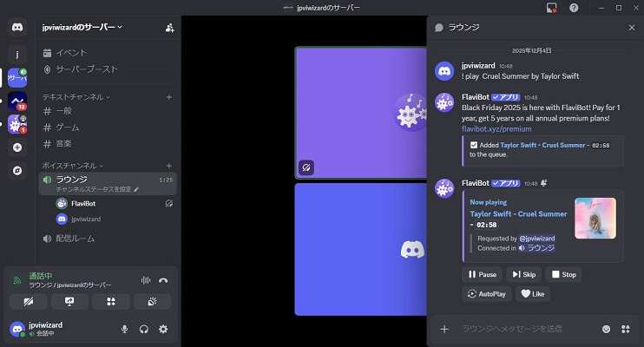The image size is (644, 347).
Task: Open the server icon with badge 13
Action: [17, 101]
